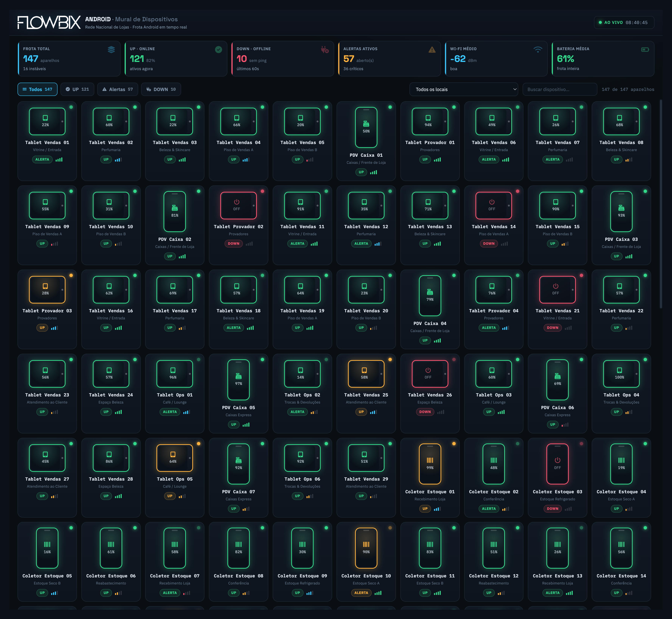Click the warning triangle in Alertas Ativos
The image size is (672, 619).
click(x=432, y=50)
